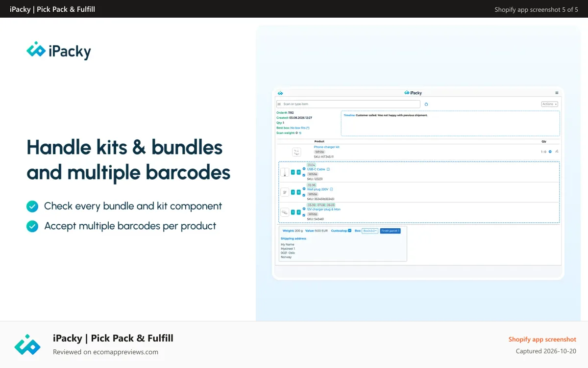Screen dimensions: 588x368
Task: Click the plus icon for Wall plug 220V
Action: pos(304,189)
